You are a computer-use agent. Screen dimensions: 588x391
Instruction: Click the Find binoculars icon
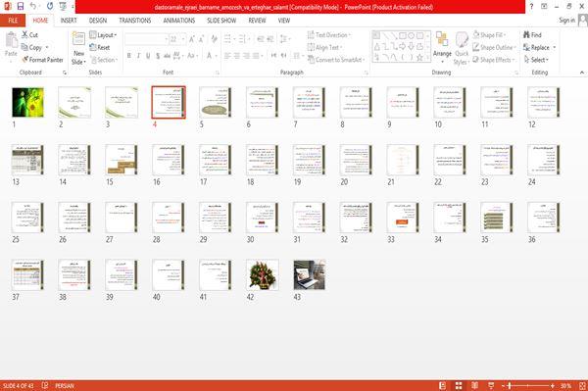526,35
